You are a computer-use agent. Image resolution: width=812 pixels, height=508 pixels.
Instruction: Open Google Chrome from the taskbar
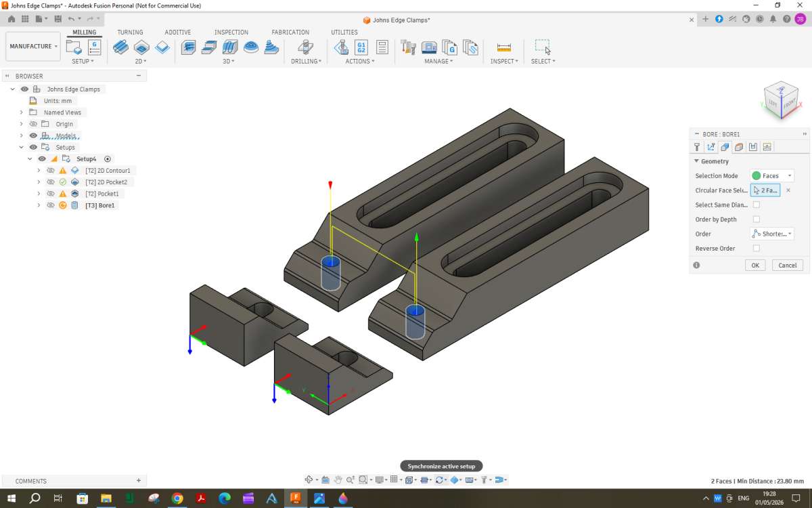tap(177, 499)
